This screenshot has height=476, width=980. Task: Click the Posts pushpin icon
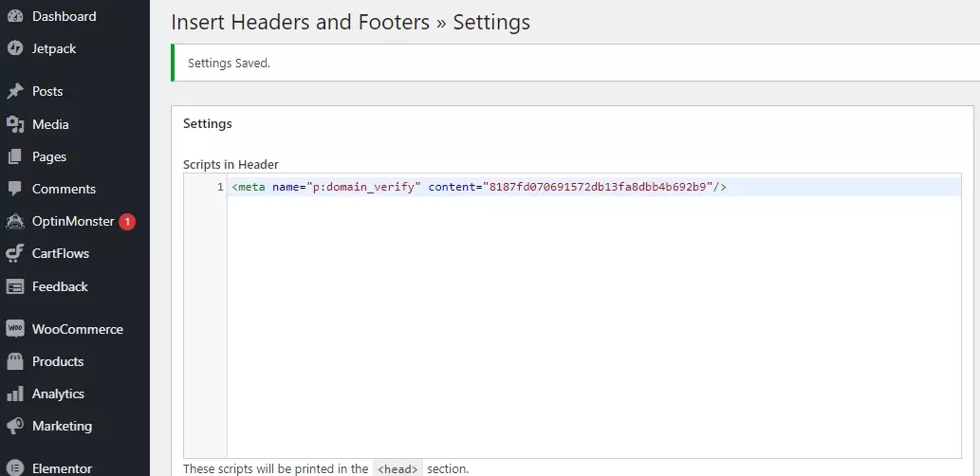[15, 92]
